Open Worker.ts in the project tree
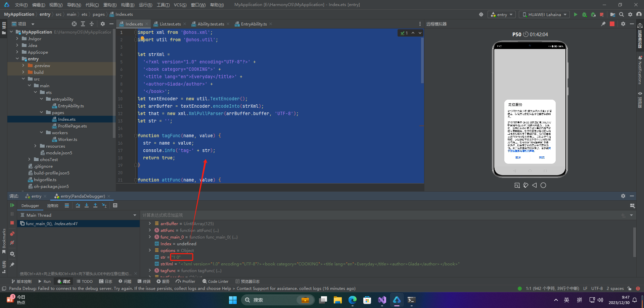This screenshot has height=308, width=644. pyautogui.click(x=67, y=139)
